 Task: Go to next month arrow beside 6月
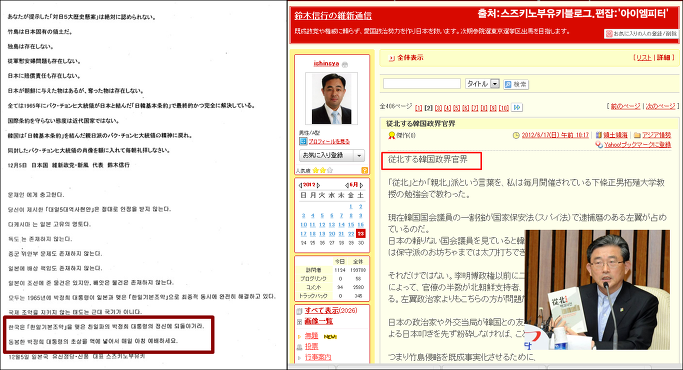(x=361, y=185)
